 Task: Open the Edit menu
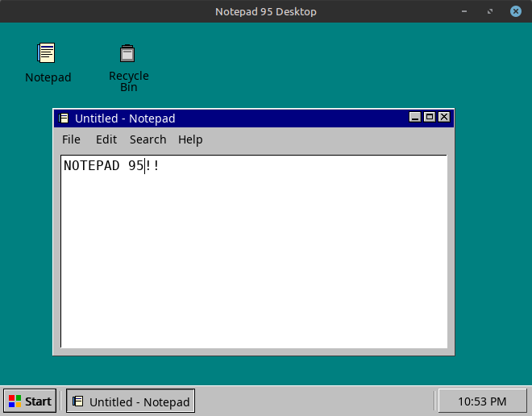[x=106, y=139]
